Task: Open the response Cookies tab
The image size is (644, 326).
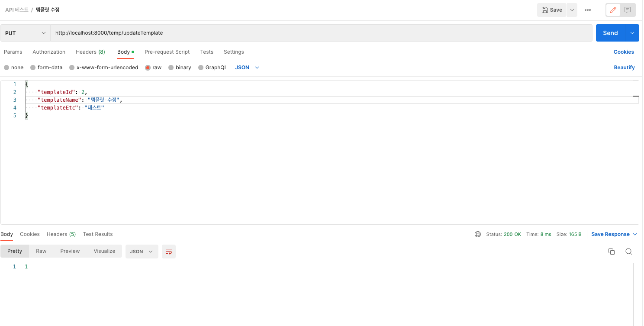Action: tap(30, 234)
